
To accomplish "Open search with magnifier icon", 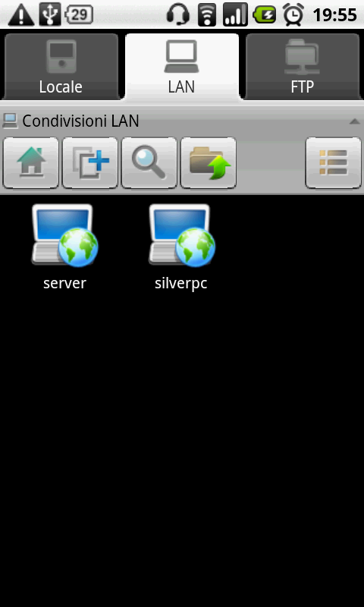I will click(149, 163).
